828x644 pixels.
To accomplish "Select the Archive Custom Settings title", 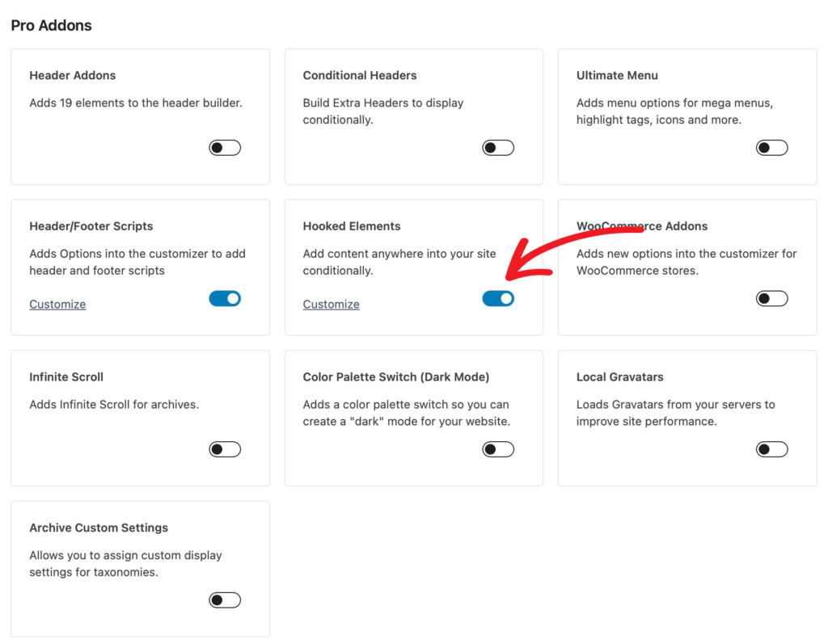I will tap(99, 528).
